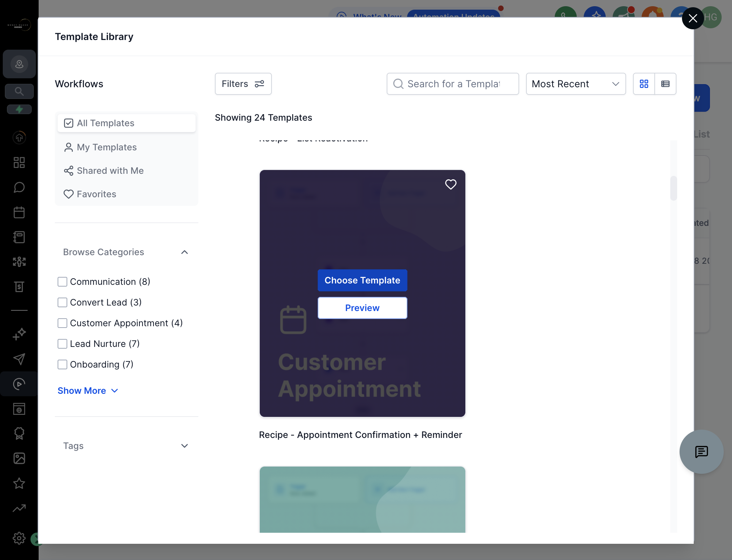Favorite the Appointment Confirmation template heart icon
732x560 pixels.
click(451, 184)
